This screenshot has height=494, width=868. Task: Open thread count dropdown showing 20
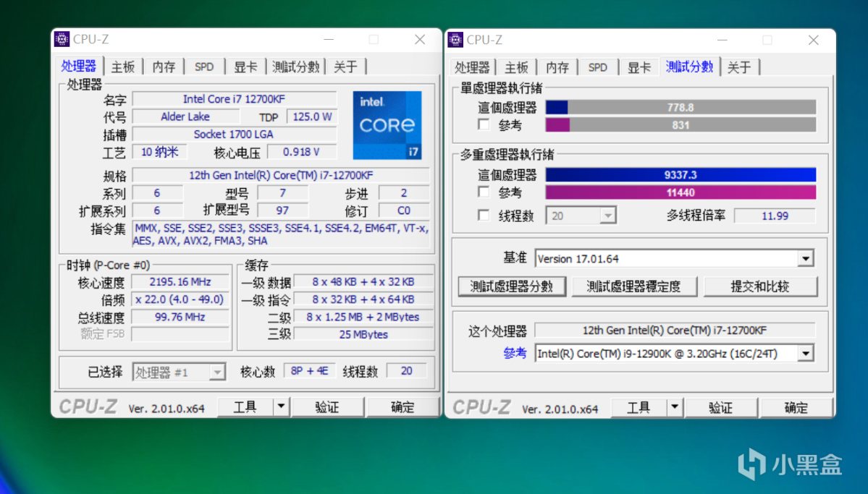tap(581, 216)
